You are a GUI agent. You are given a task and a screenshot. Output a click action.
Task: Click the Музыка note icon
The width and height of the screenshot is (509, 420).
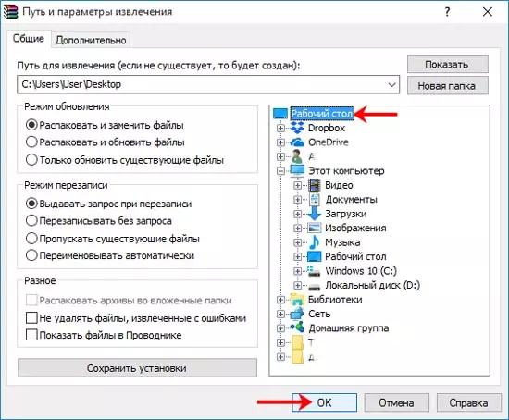(x=315, y=242)
